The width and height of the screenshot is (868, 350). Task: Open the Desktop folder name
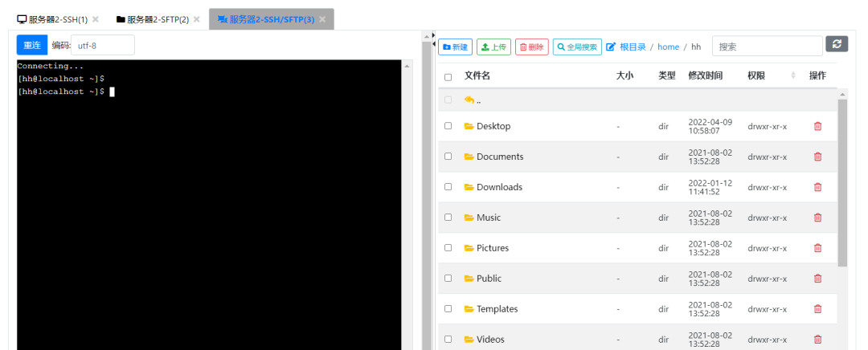(x=493, y=126)
